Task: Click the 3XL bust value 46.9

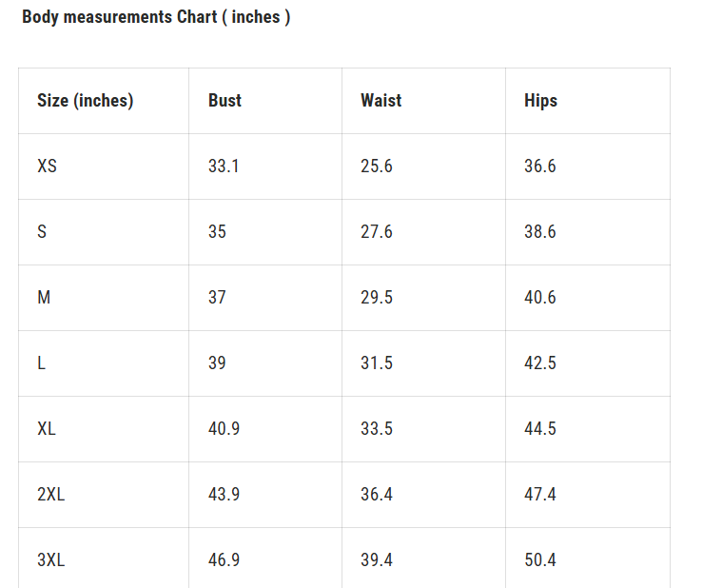Action: pos(224,559)
